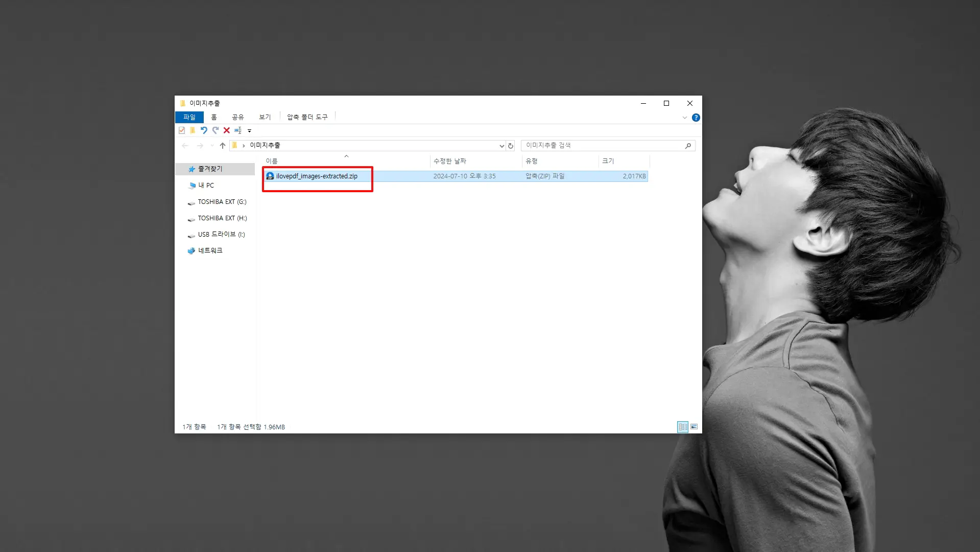Click the blue Undo arrow icon
Viewport: 980px width, 552px height.
[x=204, y=130]
